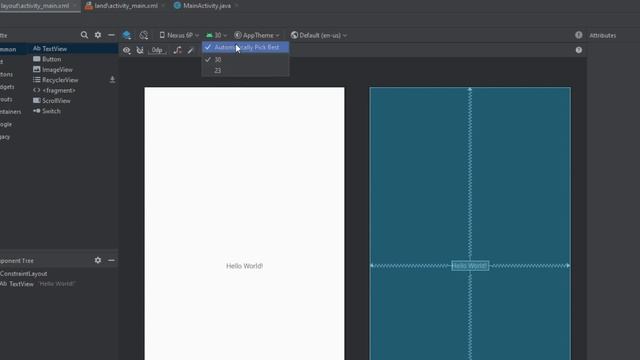Screen dimensions: 640x360
Task: Click the clear constraints icon
Action: 177,50
